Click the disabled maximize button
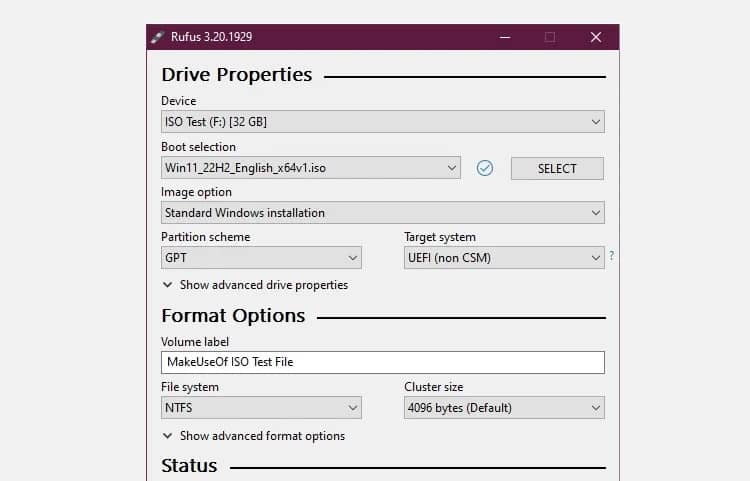Viewport: 750px width, 481px height. [550, 37]
